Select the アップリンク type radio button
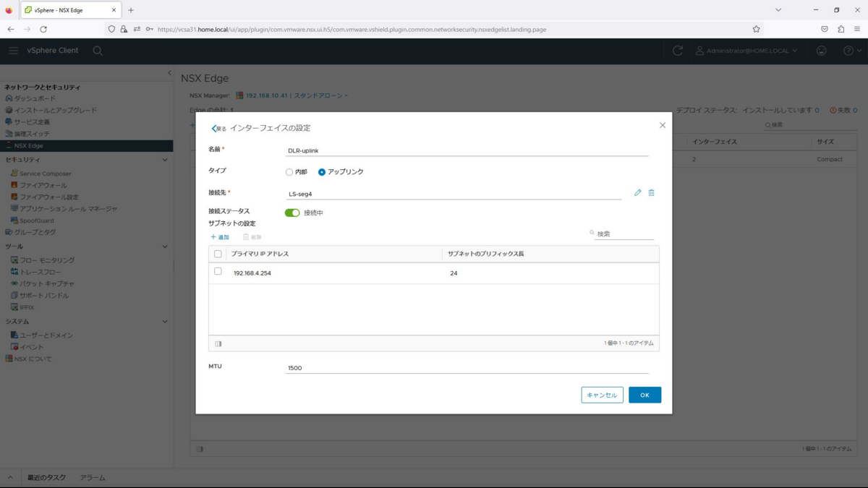 point(322,172)
